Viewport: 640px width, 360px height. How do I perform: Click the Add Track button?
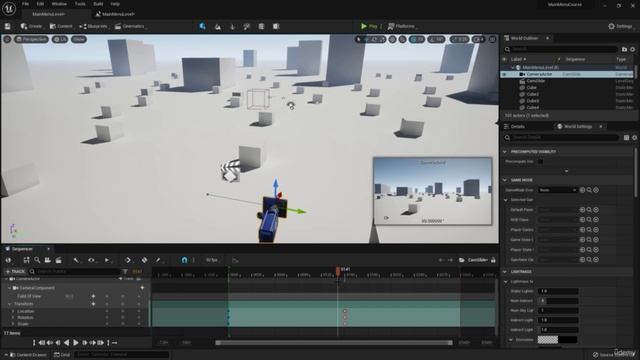[x=15, y=271]
